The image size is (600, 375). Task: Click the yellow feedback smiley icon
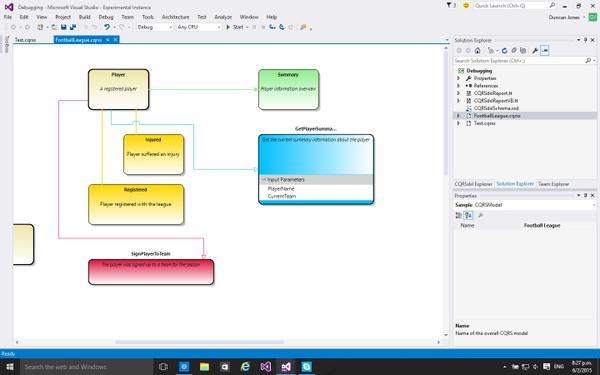tap(466, 5)
